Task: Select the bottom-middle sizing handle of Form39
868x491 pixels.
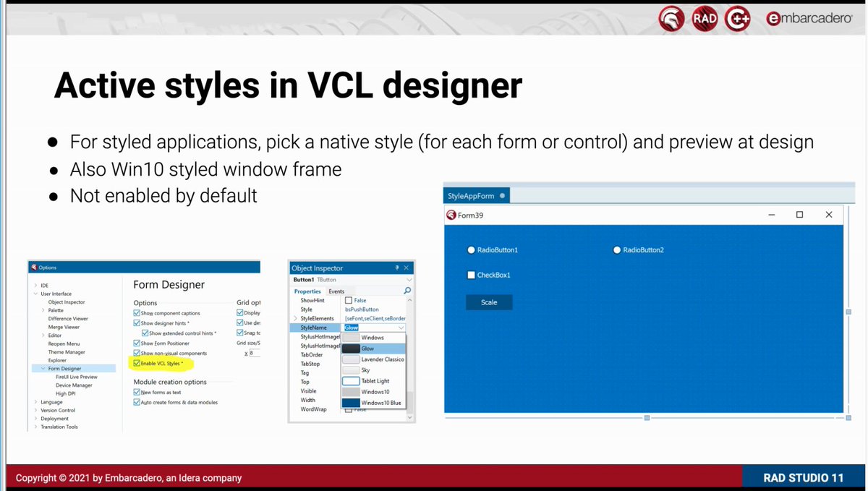Action: 647,417
